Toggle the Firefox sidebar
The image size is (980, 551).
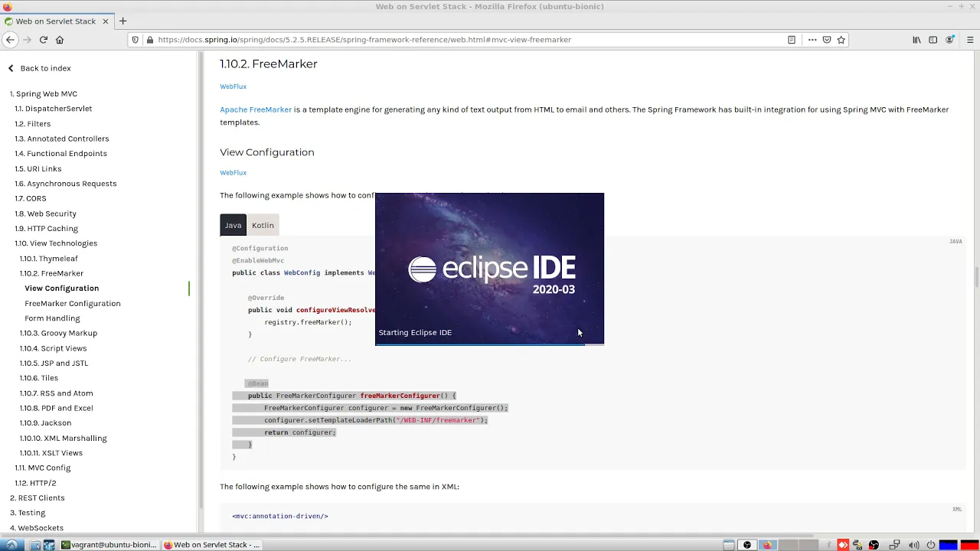pos(933,40)
